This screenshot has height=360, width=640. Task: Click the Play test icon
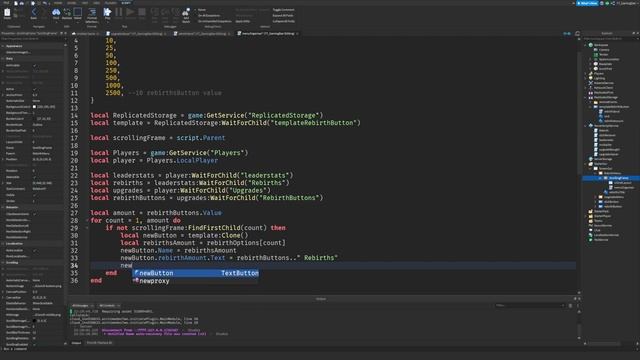tap(107, 12)
